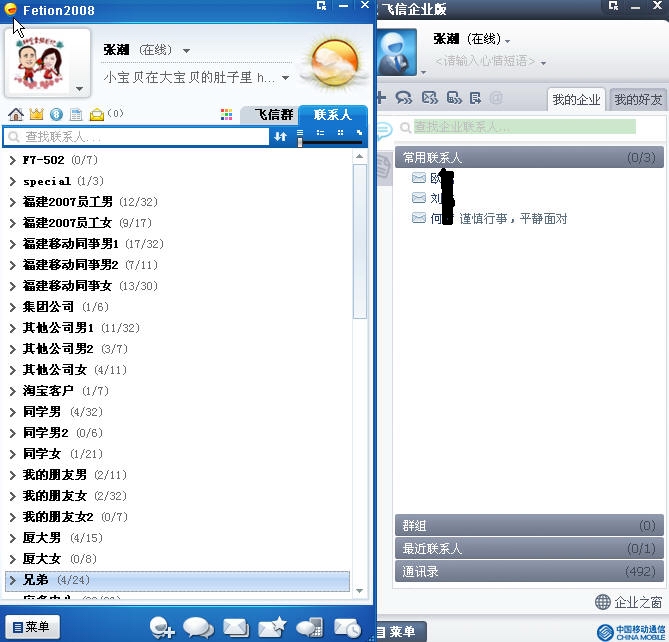Click the contact list scrollbar down arrow
The height and width of the screenshot is (642, 669).
(x=360, y=591)
